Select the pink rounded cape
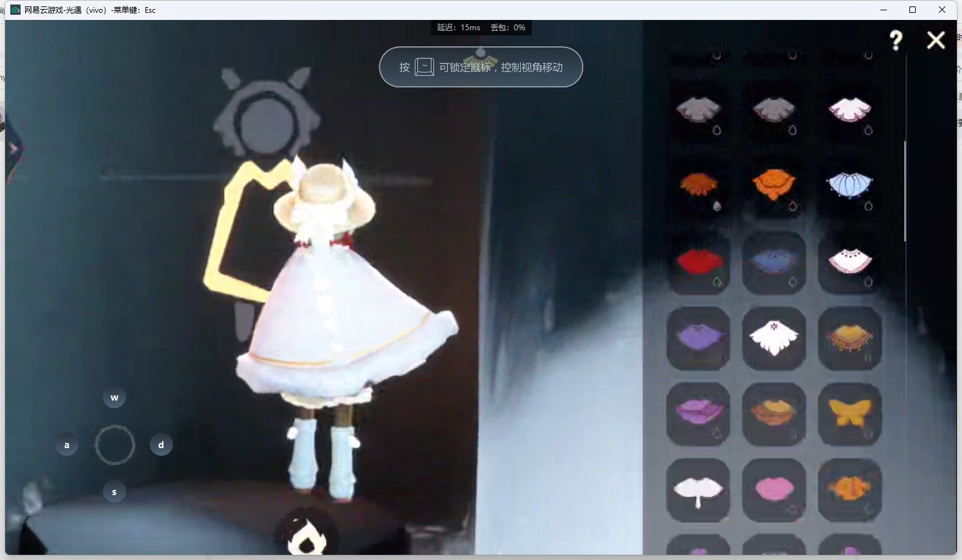The image size is (962, 560). (774, 490)
